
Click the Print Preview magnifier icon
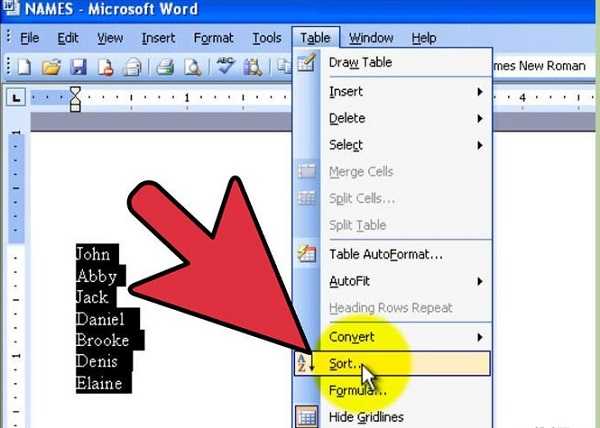tap(192, 67)
